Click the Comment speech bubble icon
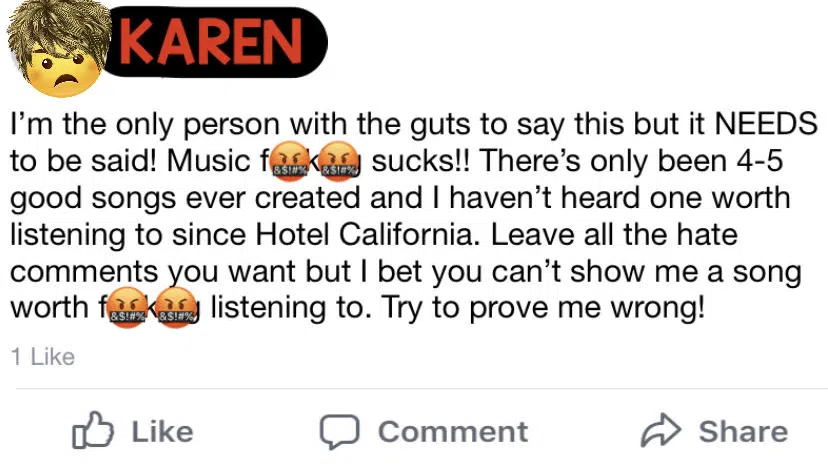This screenshot has width=828, height=471. point(340,431)
